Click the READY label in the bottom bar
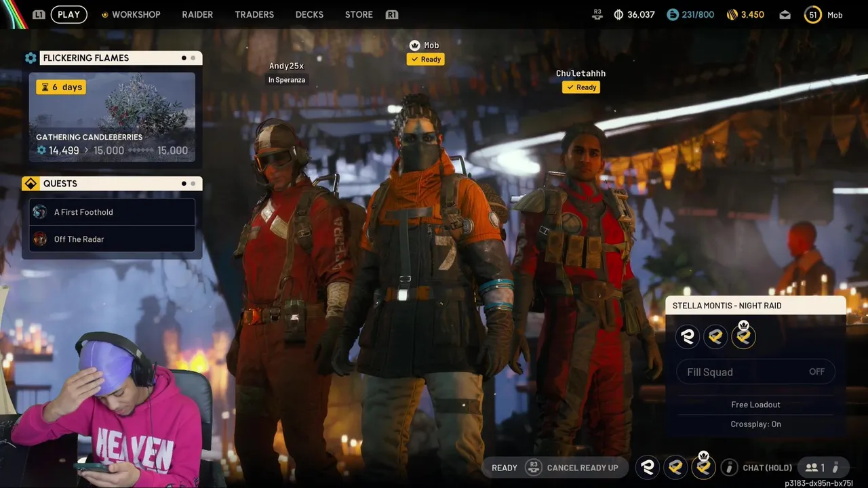868x488 pixels. (505, 468)
